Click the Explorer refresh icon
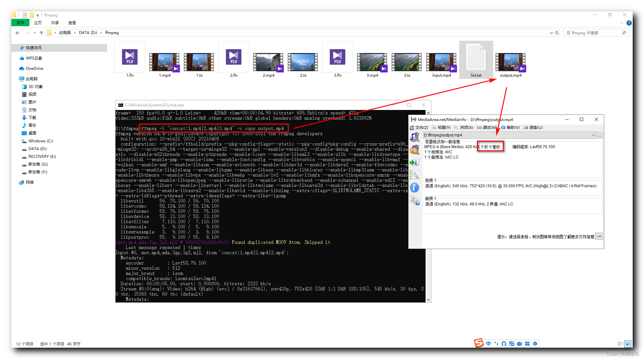The width and height of the screenshot is (644, 359). point(557,33)
